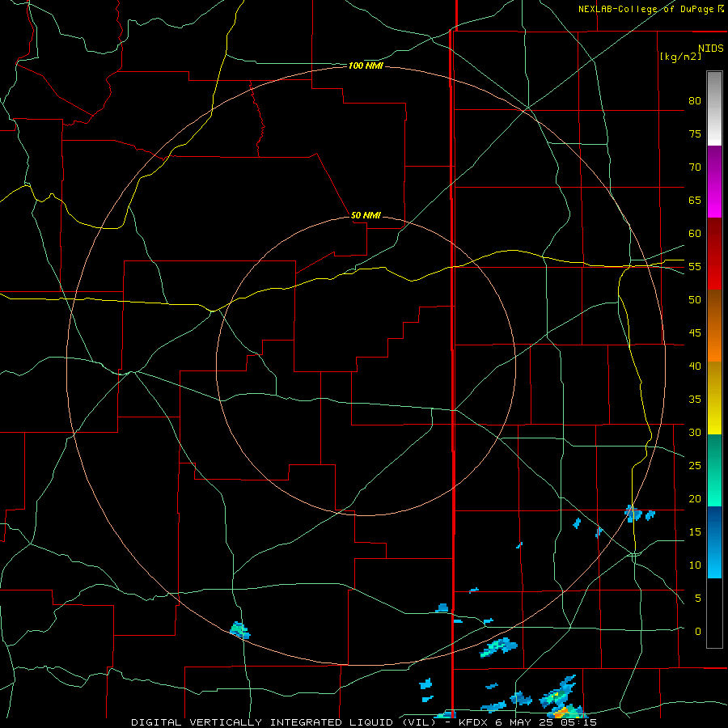Click the NIDS label above the color scale
Viewport: 728px width, 728px height.
pos(711,48)
